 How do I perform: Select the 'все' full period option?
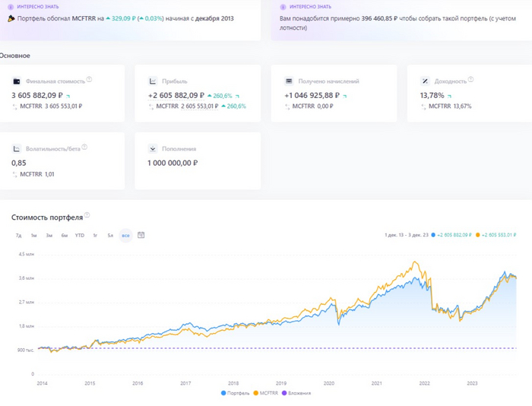tap(125, 235)
